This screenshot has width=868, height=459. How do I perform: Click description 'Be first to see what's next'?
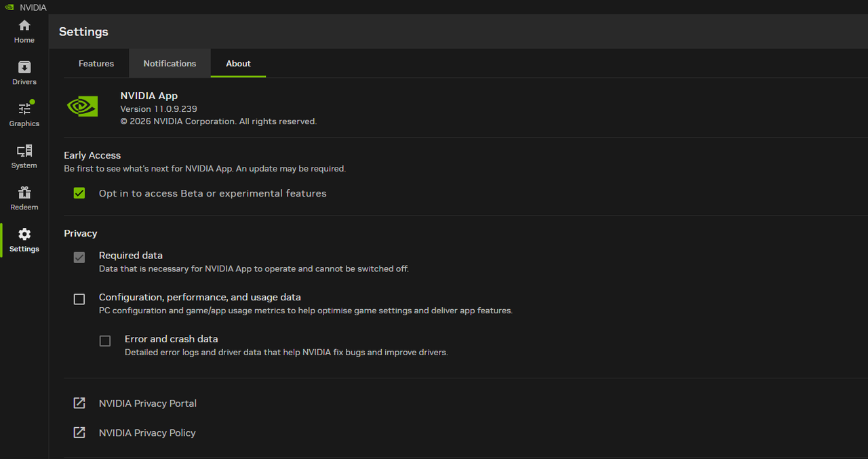click(x=205, y=168)
